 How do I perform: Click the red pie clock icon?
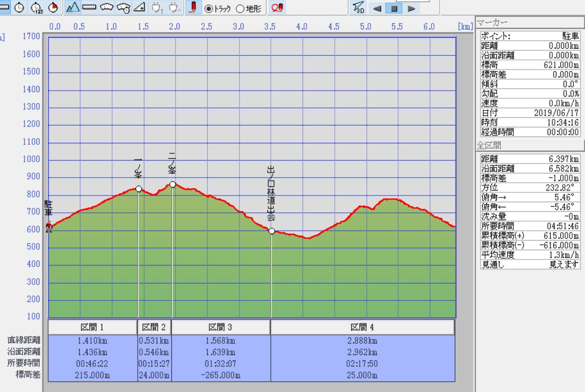pyautogui.click(x=53, y=8)
